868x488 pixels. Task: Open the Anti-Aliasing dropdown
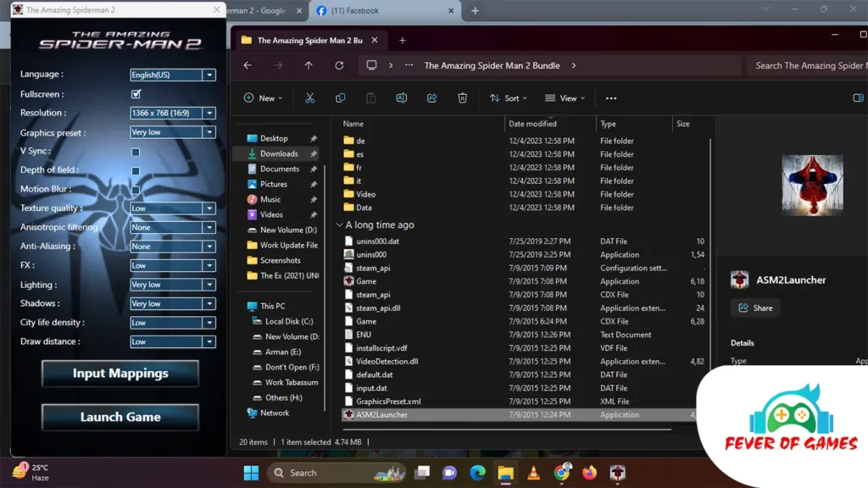(x=173, y=247)
